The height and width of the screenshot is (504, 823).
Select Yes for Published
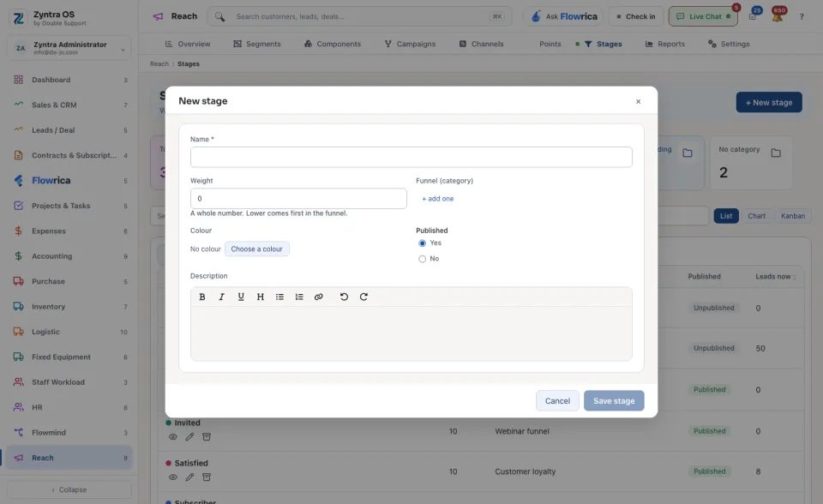(x=422, y=243)
